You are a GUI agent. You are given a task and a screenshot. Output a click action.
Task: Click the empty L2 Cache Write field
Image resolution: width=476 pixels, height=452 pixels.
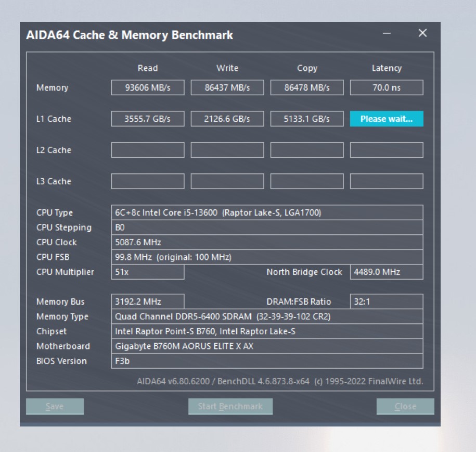coord(227,150)
